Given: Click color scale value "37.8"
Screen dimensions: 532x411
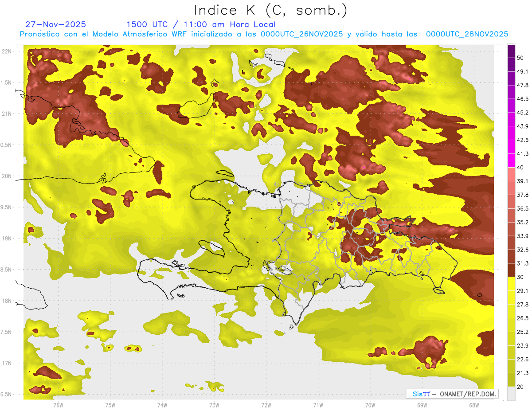Looking at the screenshot, I should [522, 195].
